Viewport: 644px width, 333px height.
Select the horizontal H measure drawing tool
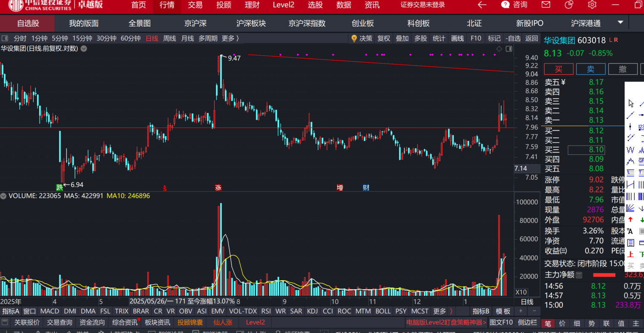pos(631,185)
